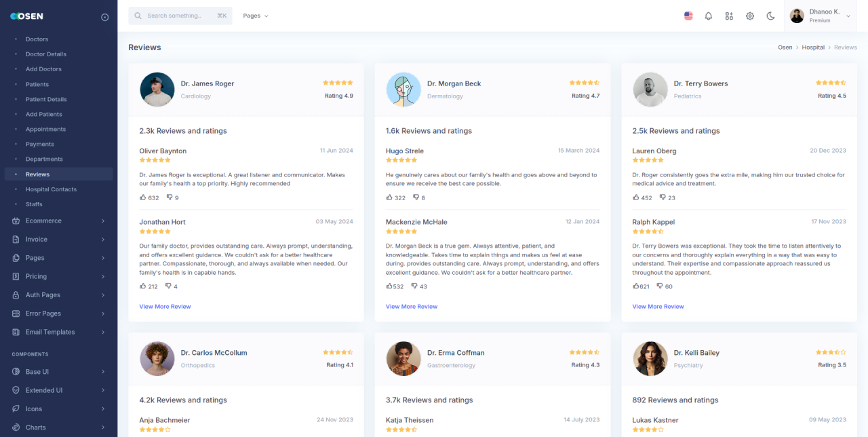Expand the Pricing sidebar section
The image size is (868, 437).
click(x=58, y=277)
